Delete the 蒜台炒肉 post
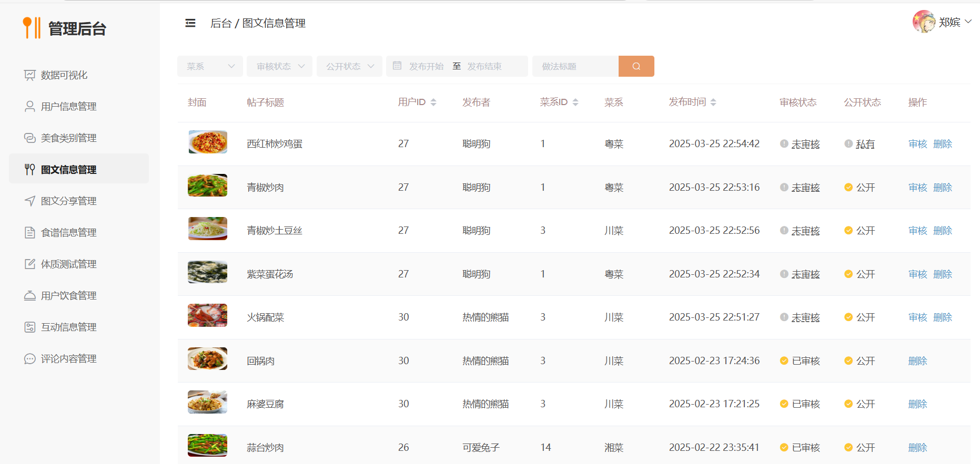This screenshot has height=464, width=980. pyautogui.click(x=917, y=448)
